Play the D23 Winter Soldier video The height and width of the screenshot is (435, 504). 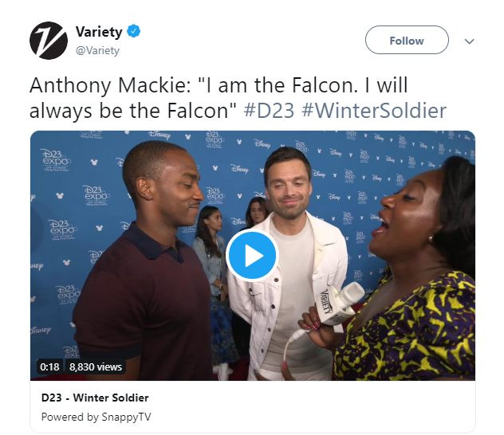tap(252, 256)
